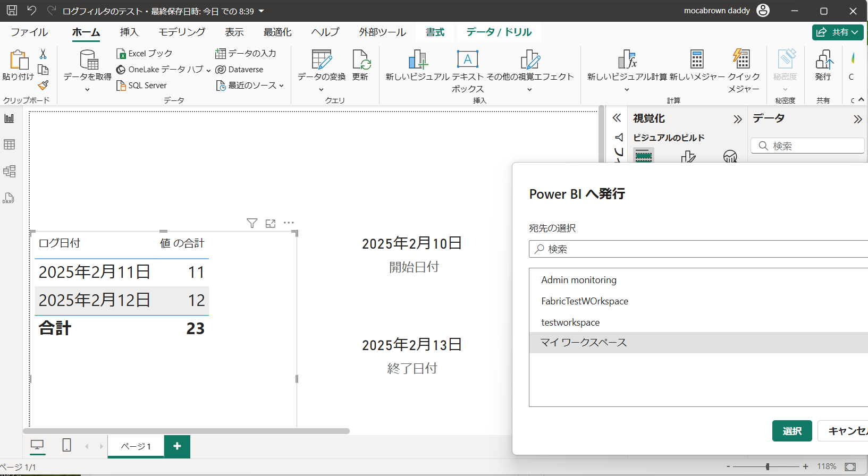The image size is (868, 476).
Task: Click the 共有 share button
Action: (838, 32)
